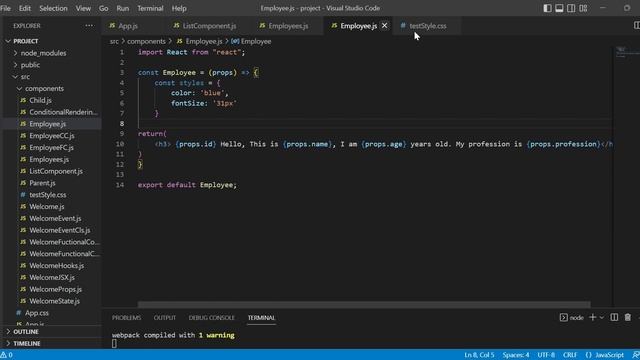
Task: Click 'UTF-8' encoding selector
Action: 546,355
